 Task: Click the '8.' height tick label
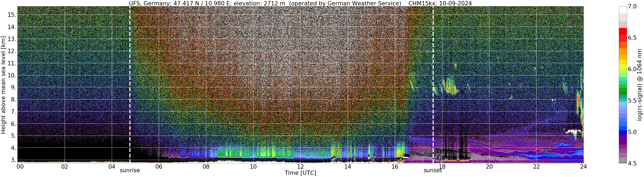tap(13, 100)
